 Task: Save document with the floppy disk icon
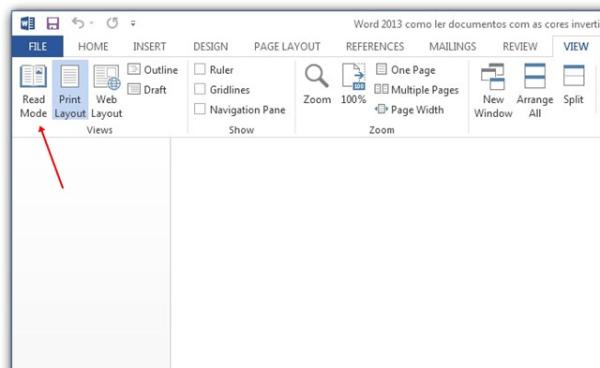[53, 23]
